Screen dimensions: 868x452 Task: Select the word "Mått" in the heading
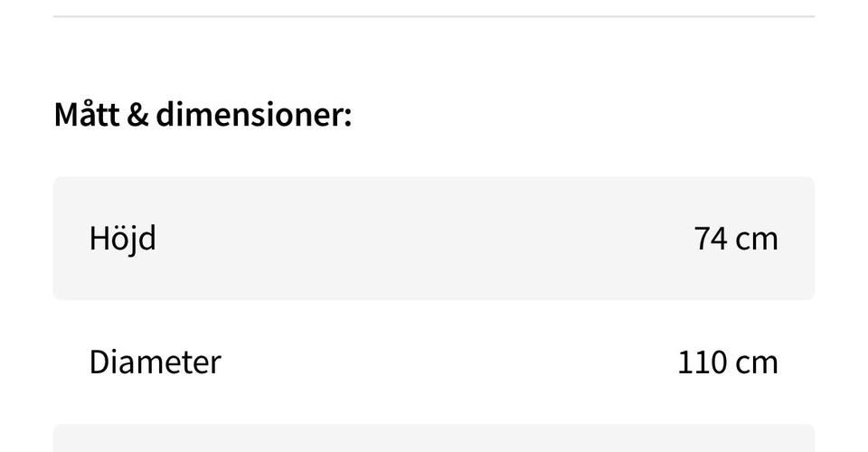click(87, 116)
